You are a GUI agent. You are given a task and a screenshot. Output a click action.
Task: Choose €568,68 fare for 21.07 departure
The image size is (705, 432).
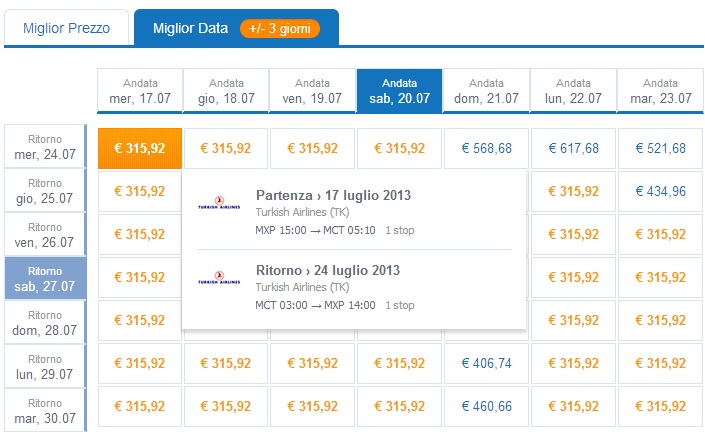486,148
